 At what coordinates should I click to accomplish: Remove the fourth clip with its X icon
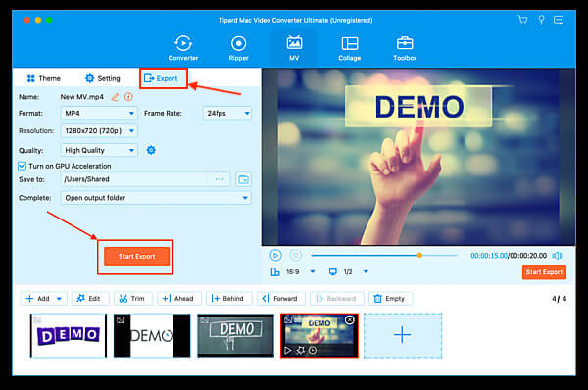click(349, 319)
